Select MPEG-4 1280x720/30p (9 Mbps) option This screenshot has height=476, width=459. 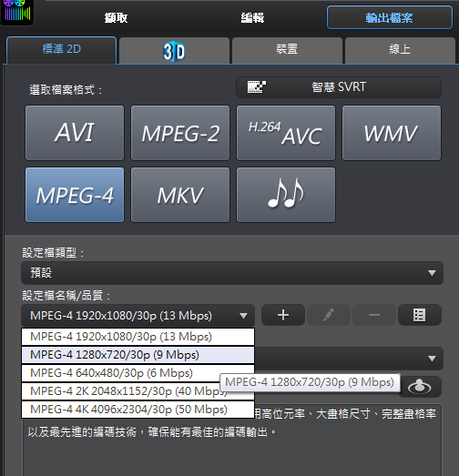(x=138, y=355)
